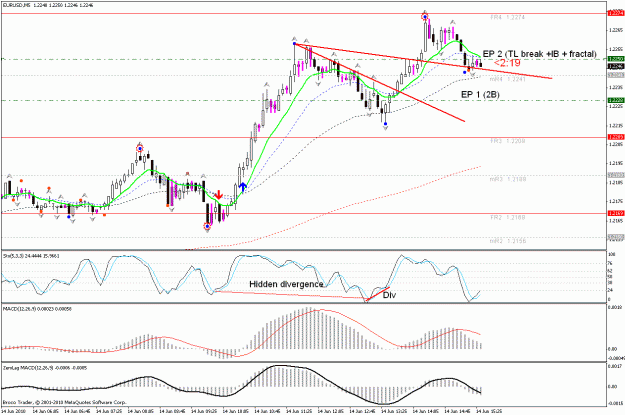Select the short red Div trendline in stochastic
Viewport: 625px width, 415px height.
click(378, 294)
